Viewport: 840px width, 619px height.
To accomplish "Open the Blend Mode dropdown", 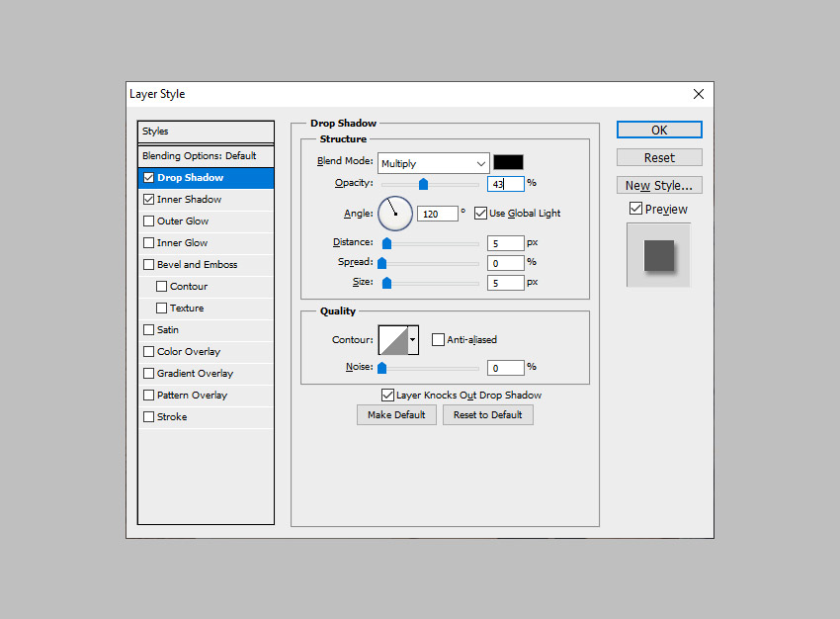I will (434, 163).
